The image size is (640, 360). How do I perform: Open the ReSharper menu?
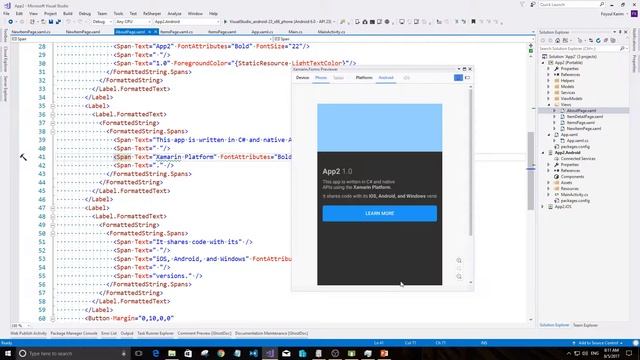tap(152, 13)
